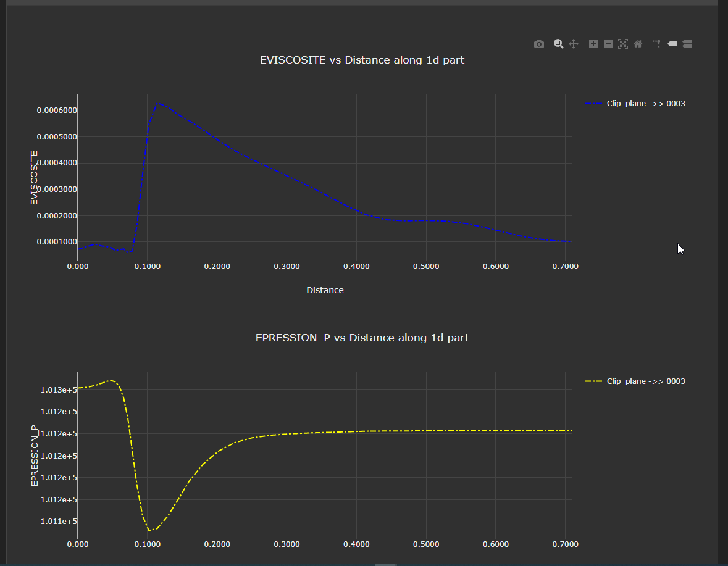Click the minimum of the yellow pressure curve
The image size is (728, 566).
click(x=149, y=530)
